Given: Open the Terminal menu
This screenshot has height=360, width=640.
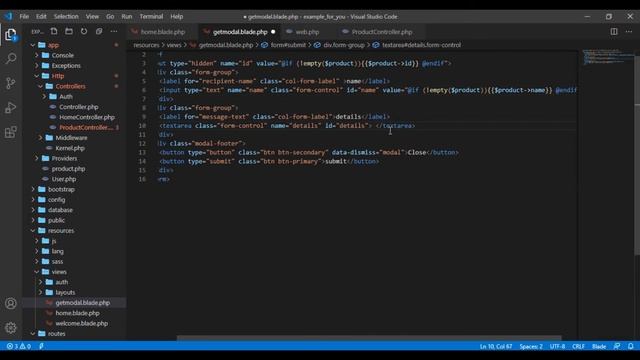Looking at the screenshot, I should 151,16.
